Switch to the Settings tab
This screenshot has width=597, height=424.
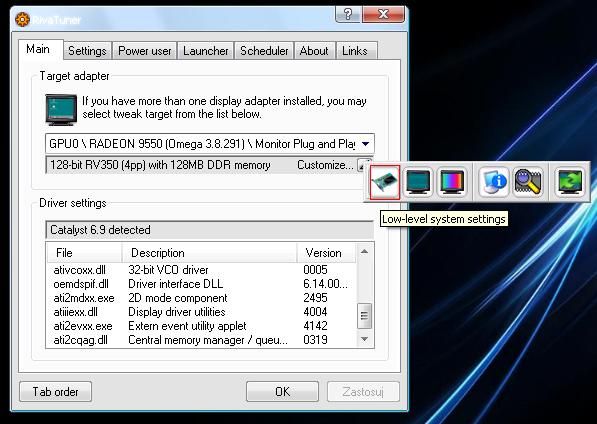[87, 51]
